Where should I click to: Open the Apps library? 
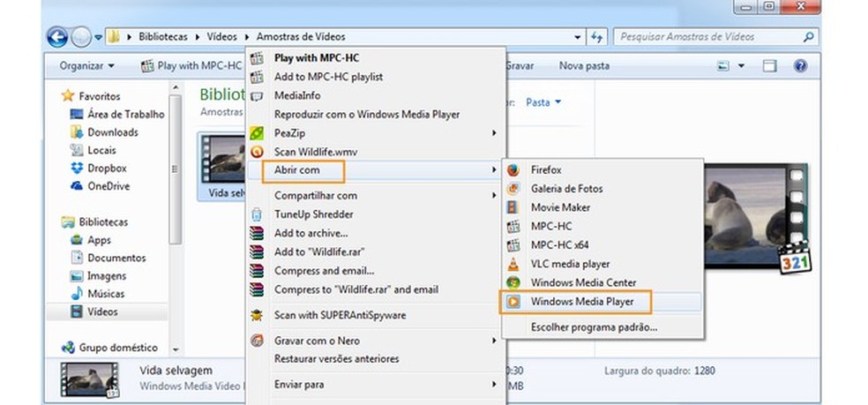point(91,241)
